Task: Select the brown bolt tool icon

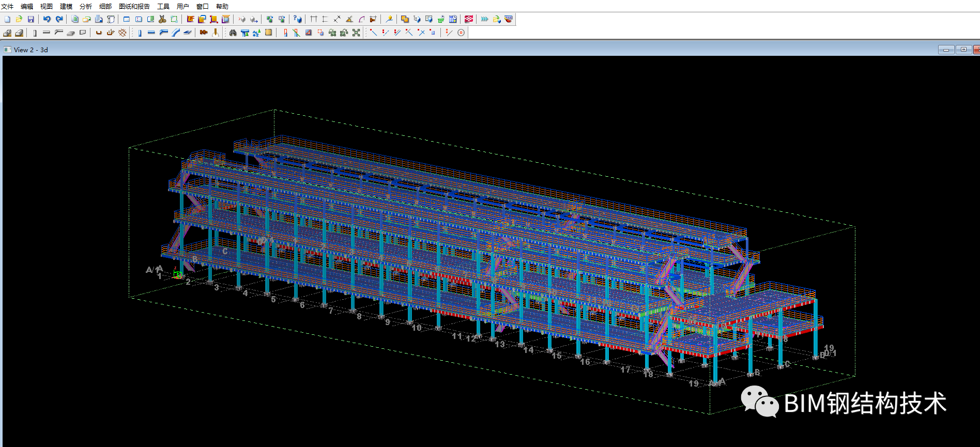Action: [204, 33]
